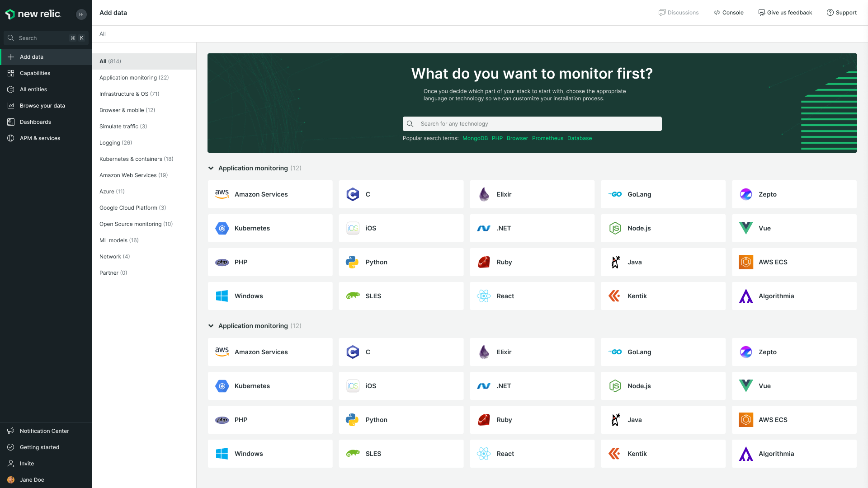The image size is (868, 488).
Task: Open the Jane Doe avatar
Action: 11,480
